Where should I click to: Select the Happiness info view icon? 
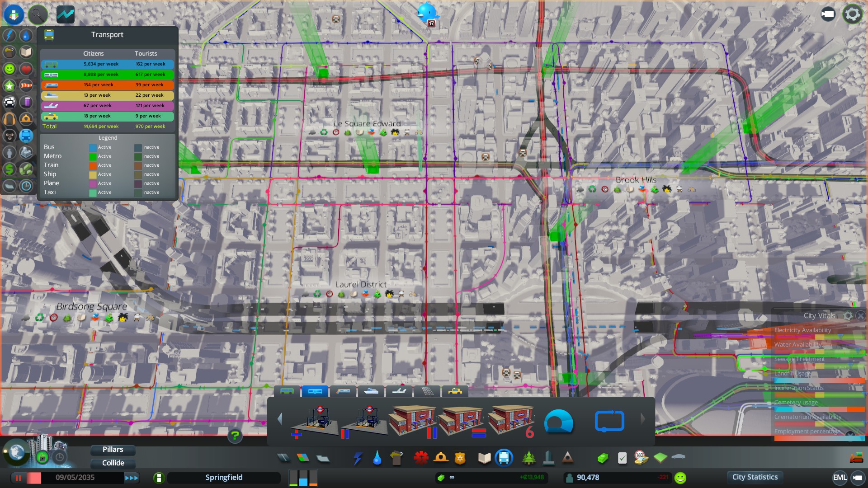tap(9, 69)
